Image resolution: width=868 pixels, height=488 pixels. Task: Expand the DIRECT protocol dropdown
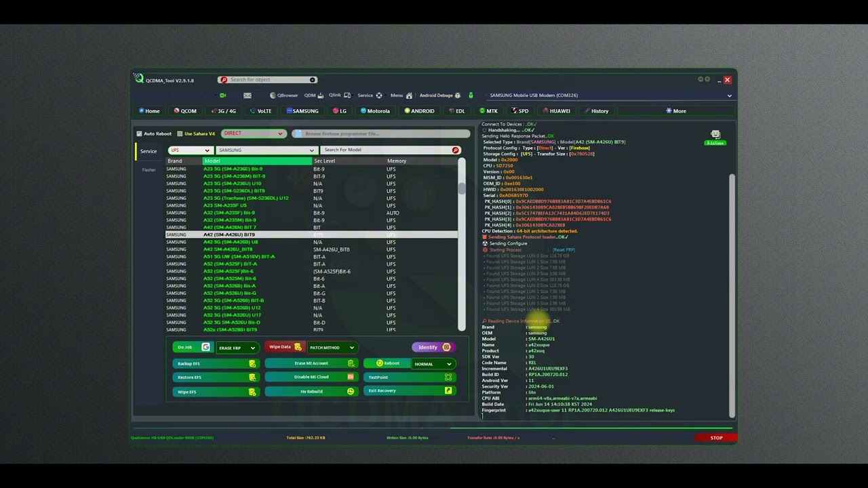254,134
